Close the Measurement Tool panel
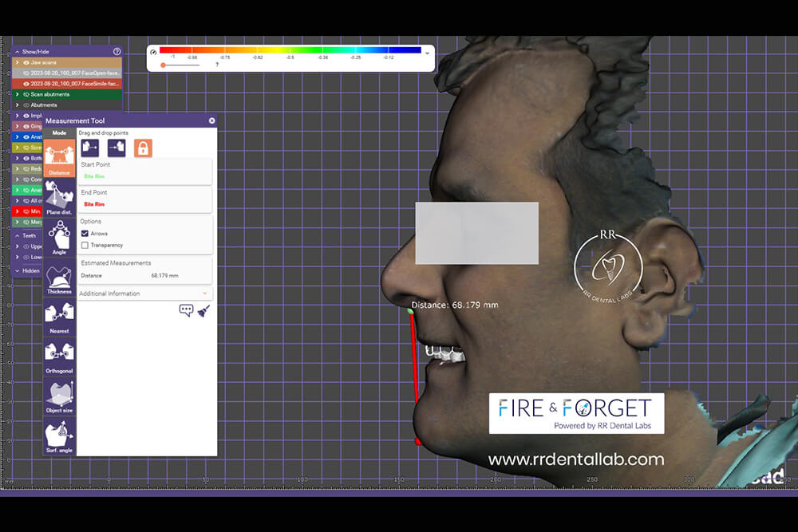The height and width of the screenshot is (532, 798). [211, 120]
